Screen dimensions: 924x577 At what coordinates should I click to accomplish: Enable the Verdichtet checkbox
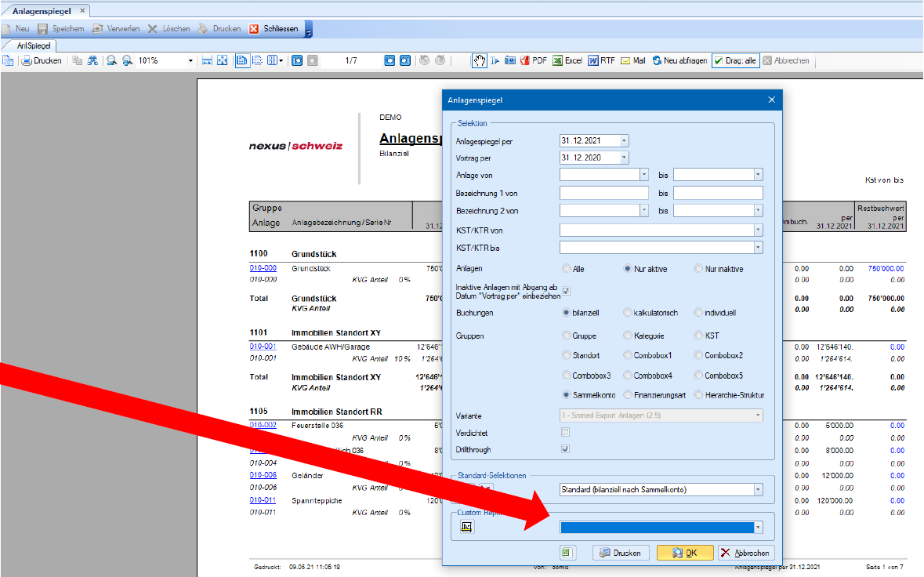(565, 433)
